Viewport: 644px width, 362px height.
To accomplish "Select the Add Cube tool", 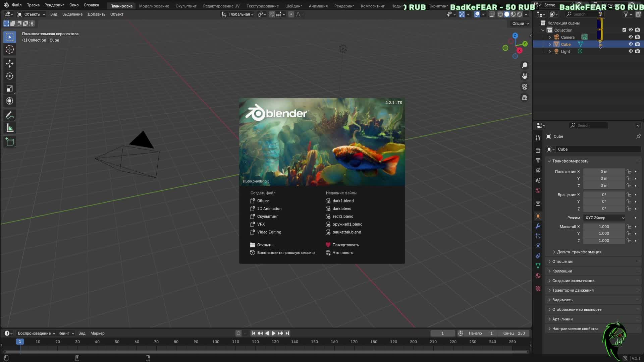I will click(x=10, y=142).
